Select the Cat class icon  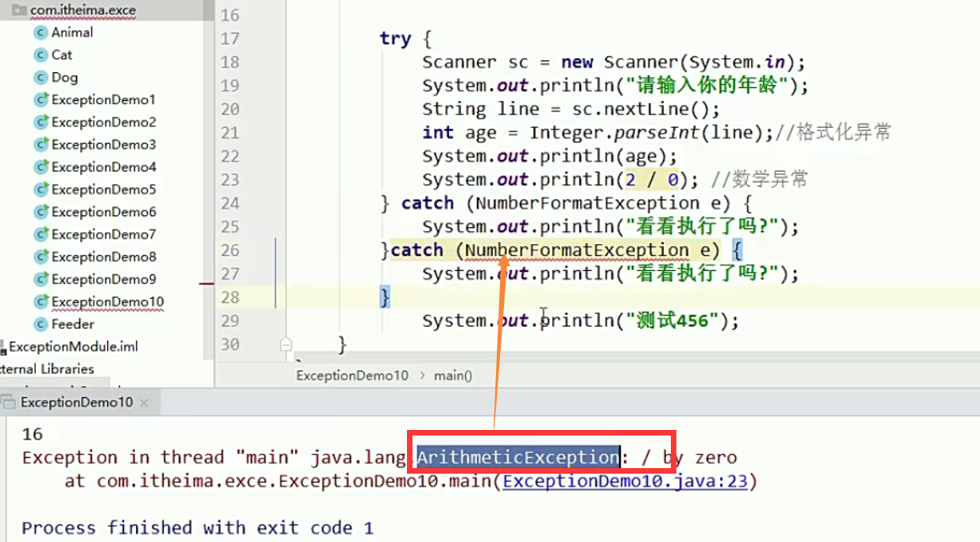41,55
